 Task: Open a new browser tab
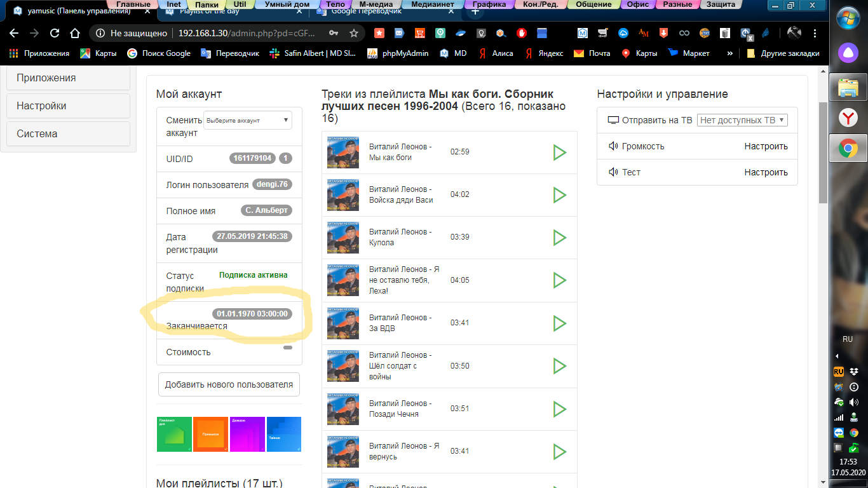point(475,11)
